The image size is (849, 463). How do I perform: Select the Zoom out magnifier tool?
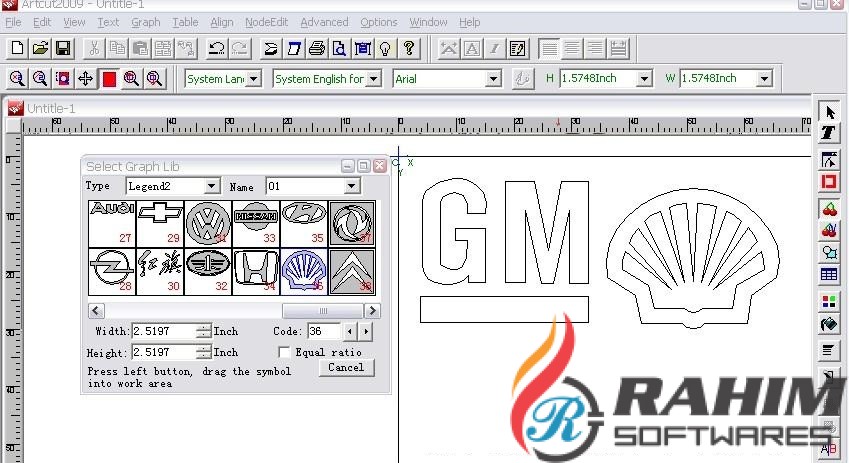(x=40, y=79)
